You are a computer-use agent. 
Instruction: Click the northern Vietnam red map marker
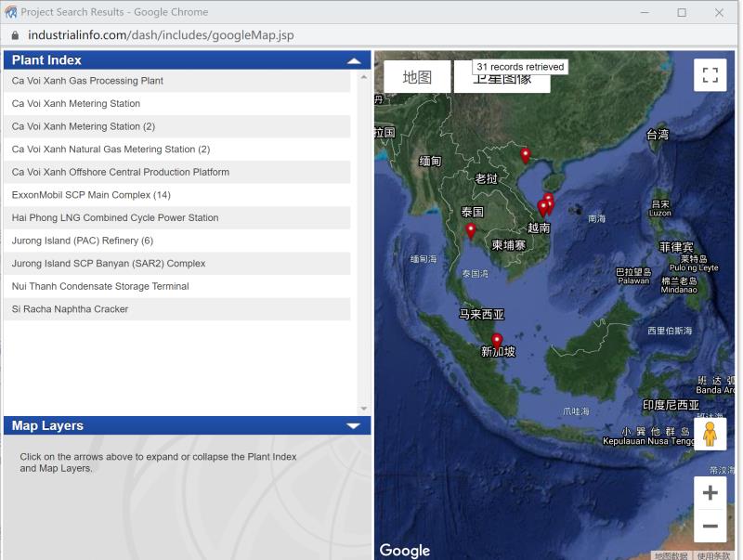[x=526, y=154]
